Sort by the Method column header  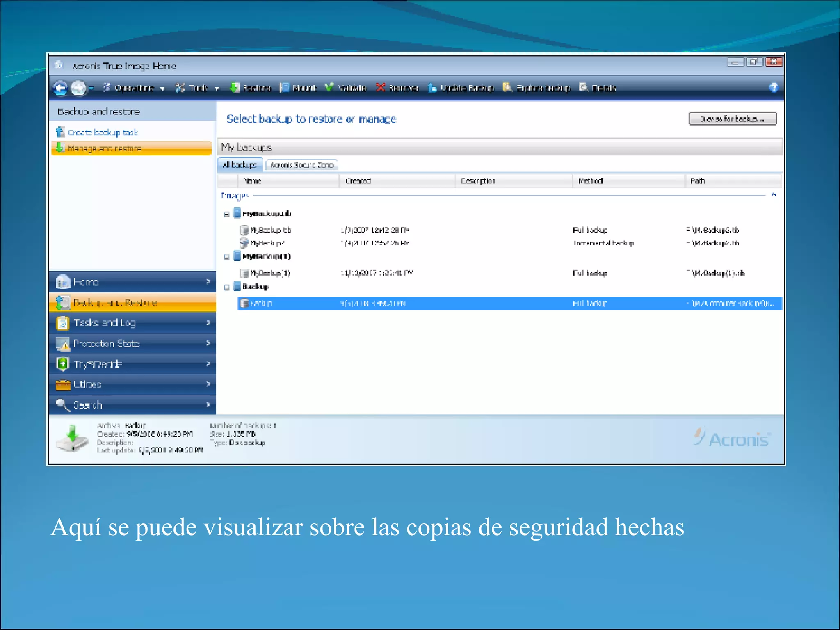[629, 181]
